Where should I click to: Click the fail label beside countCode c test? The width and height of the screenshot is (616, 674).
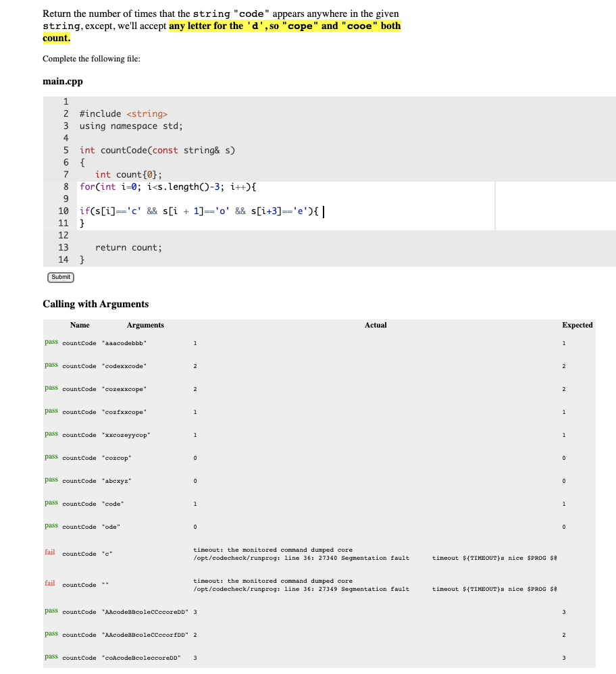(49, 553)
